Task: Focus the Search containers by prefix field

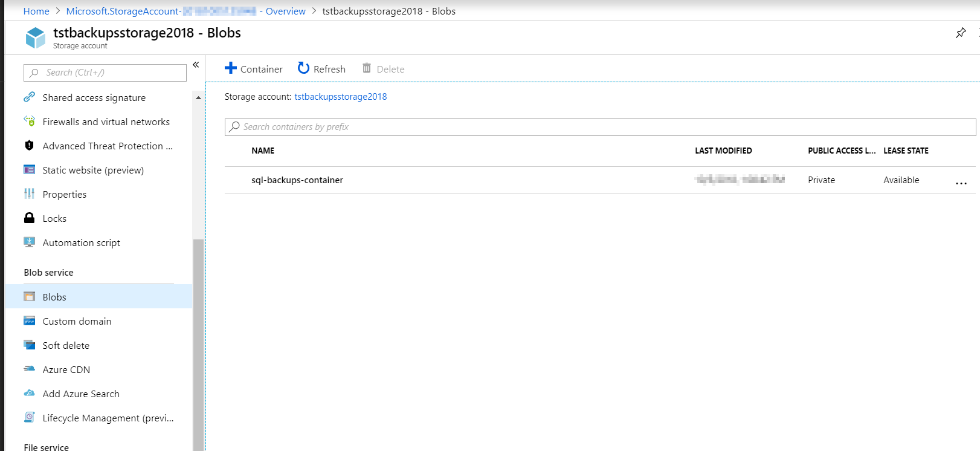Action: click(601, 127)
